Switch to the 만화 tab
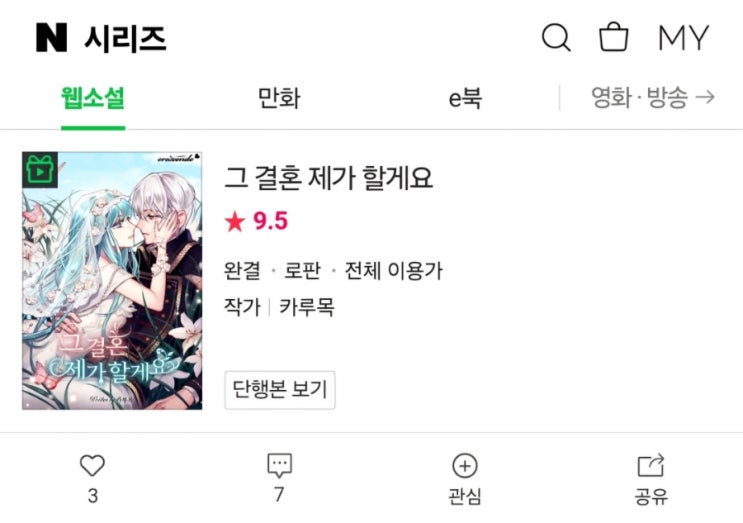The height and width of the screenshot is (523, 743). pos(279,98)
